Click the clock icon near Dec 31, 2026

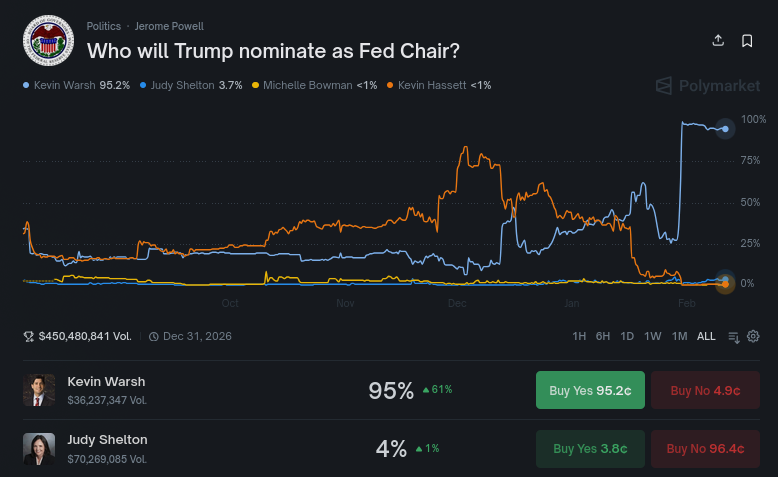pyautogui.click(x=154, y=337)
